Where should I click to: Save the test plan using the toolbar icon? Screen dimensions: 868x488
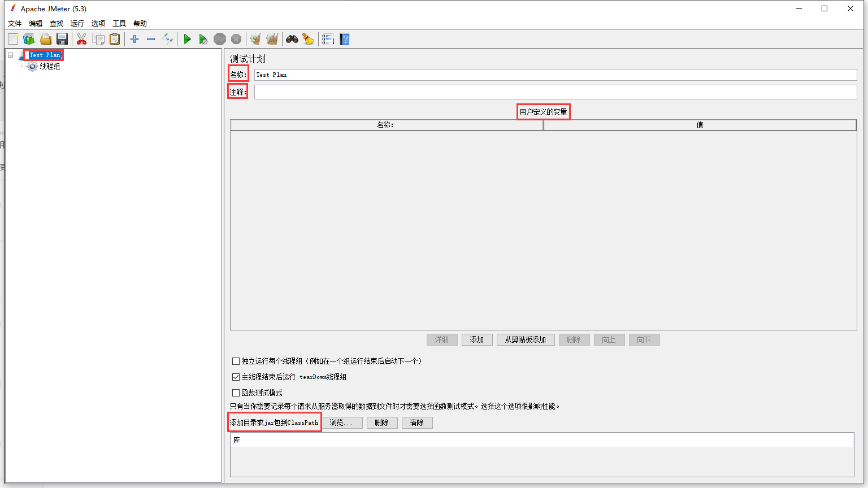pyautogui.click(x=62, y=39)
